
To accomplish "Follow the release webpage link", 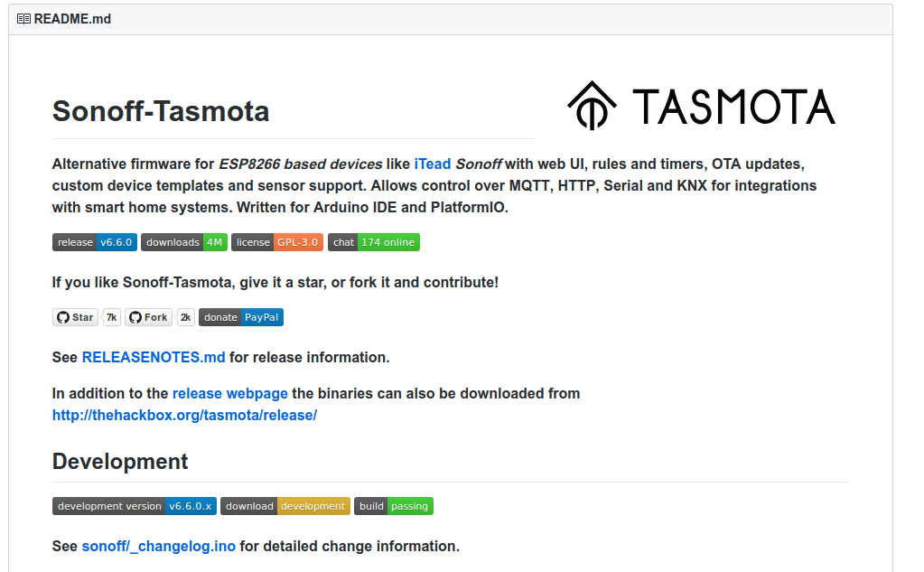I will point(230,393).
